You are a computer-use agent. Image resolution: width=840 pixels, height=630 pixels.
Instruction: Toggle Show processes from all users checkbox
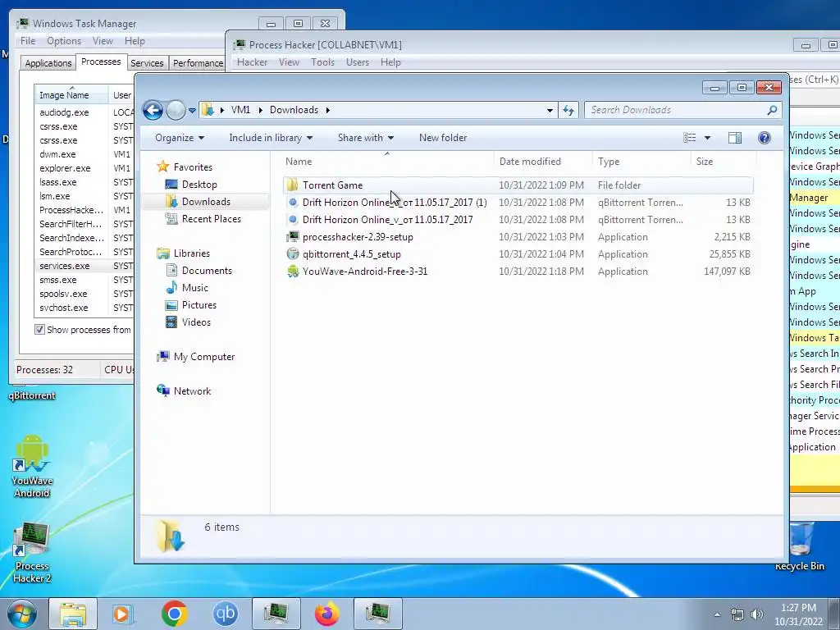pyautogui.click(x=39, y=330)
